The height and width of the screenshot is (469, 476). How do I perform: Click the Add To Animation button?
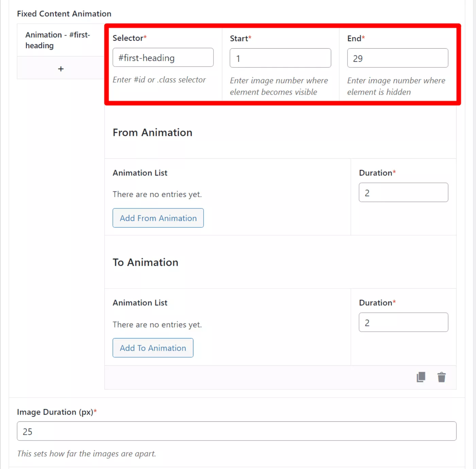click(153, 348)
